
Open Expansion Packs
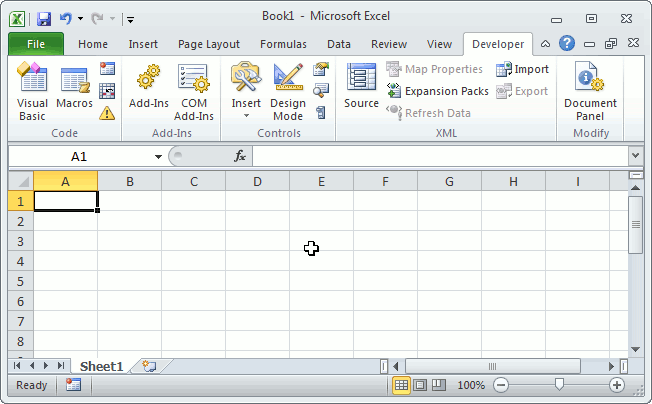[437, 91]
